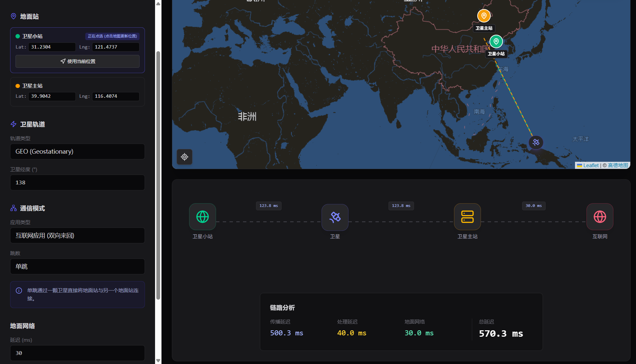The height and width of the screenshot is (364, 636).
Task: Focus the 卫星小站 Lat input field
Action: [52, 47]
